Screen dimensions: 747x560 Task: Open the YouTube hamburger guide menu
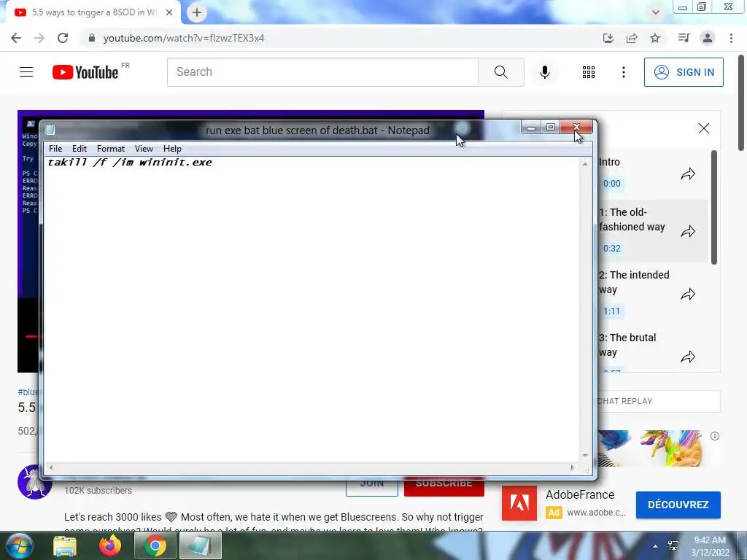(26, 72)
